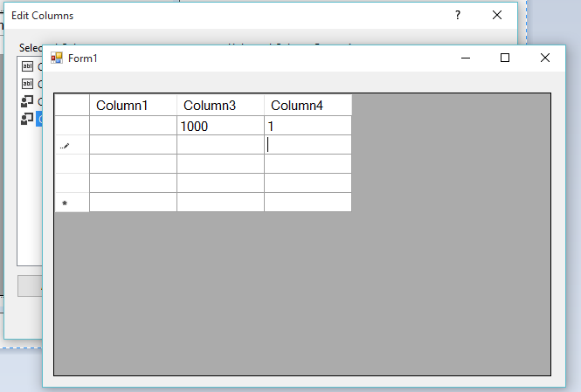Screen dimensions: 581x392
Task: Select the Column4 cell containing 1
Action: pos(308,126)
